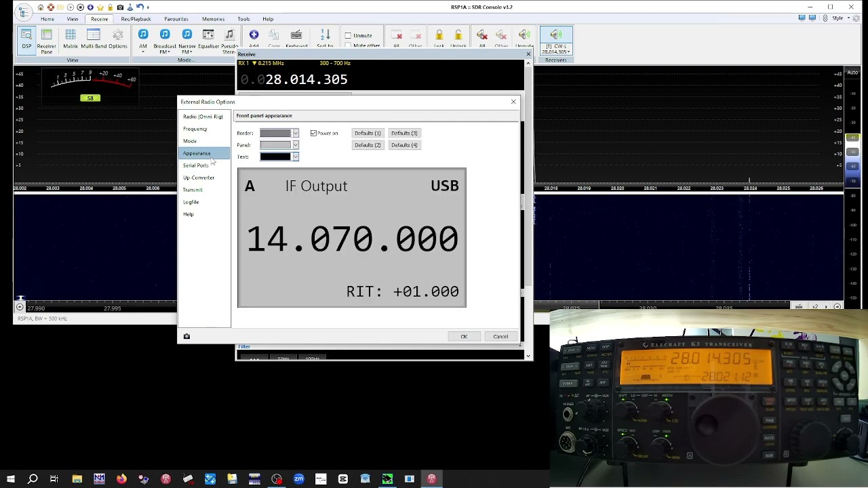Expand the AM mode dropdown arrow
The height and width of the screenshot is (488, 868).
pyautogui.click(x=142, y=51)
